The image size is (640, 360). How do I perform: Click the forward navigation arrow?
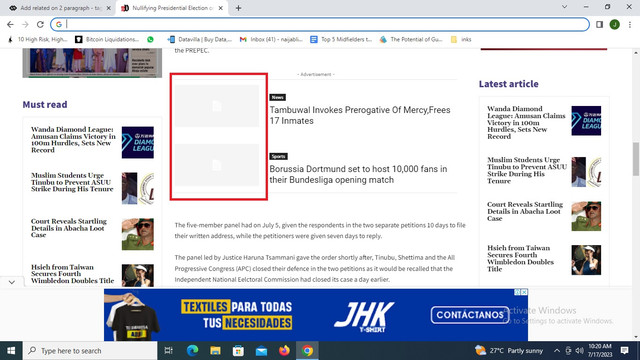[x=25, y=24]
